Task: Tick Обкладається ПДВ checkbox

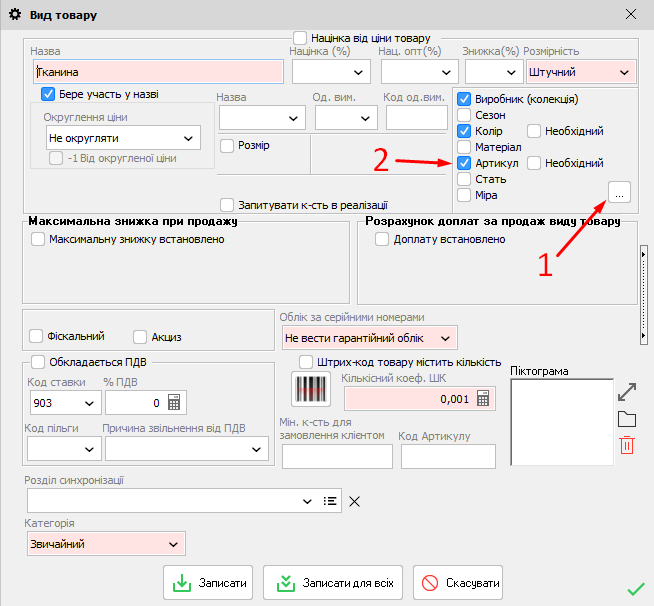Action: 38,362
